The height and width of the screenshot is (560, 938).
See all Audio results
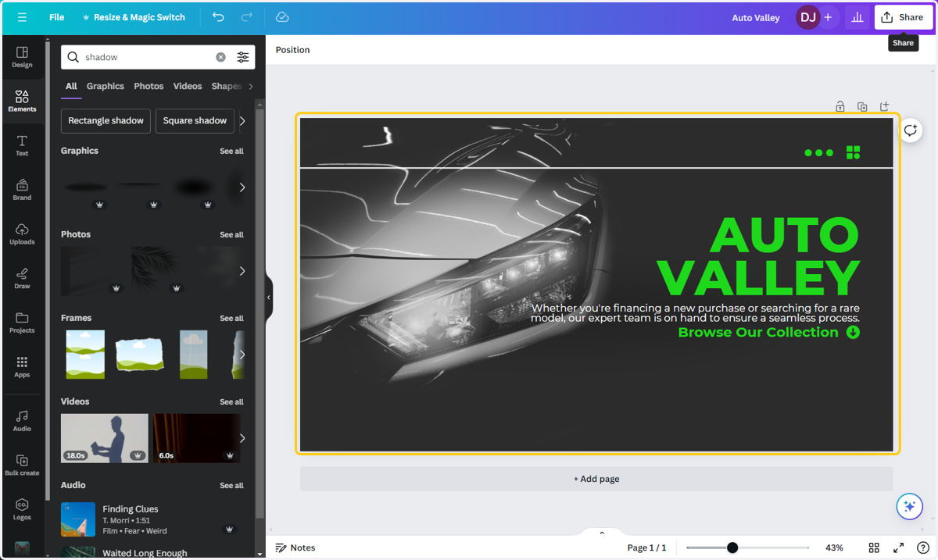click(231, 486)
